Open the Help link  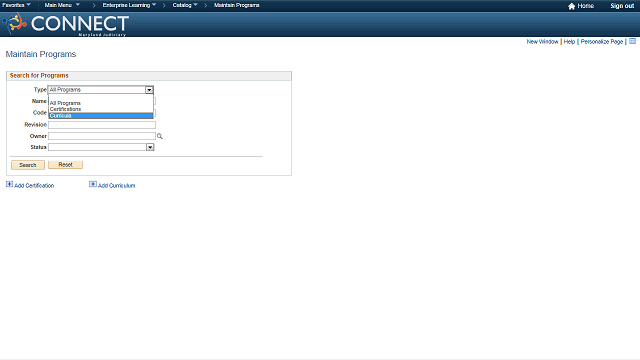pos(569,42)
